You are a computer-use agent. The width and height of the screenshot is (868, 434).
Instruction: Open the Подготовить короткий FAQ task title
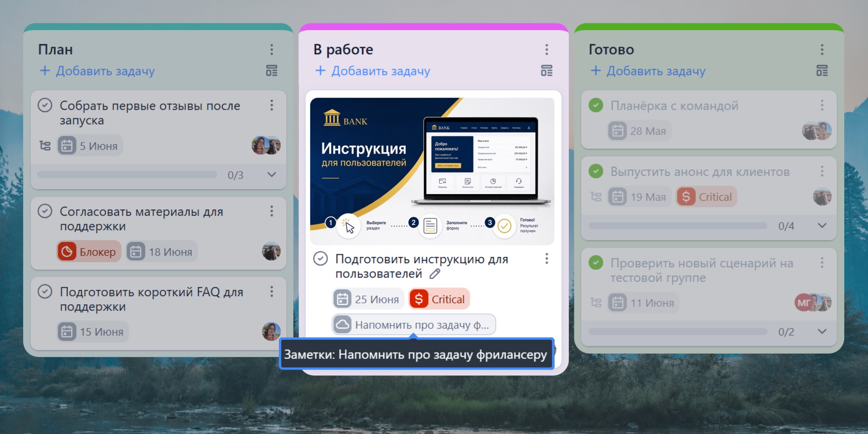pyautogui.click(x=151, y=299)
